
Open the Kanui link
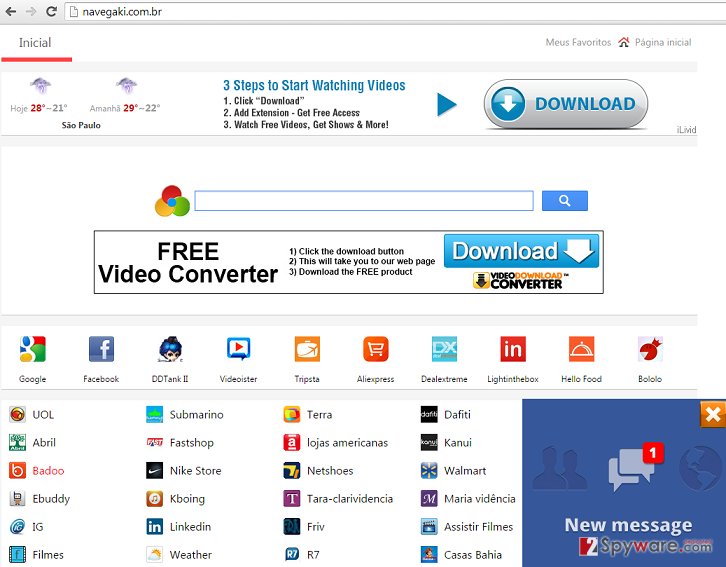coord(457,442)
